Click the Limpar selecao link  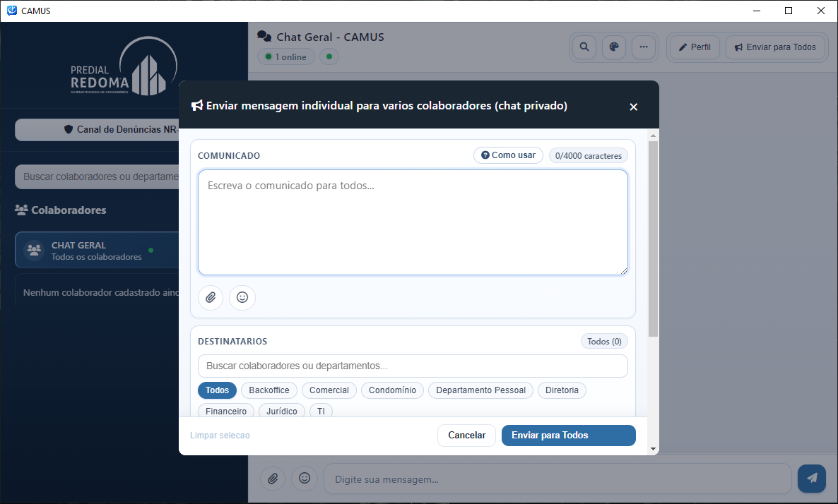[220, 436]
